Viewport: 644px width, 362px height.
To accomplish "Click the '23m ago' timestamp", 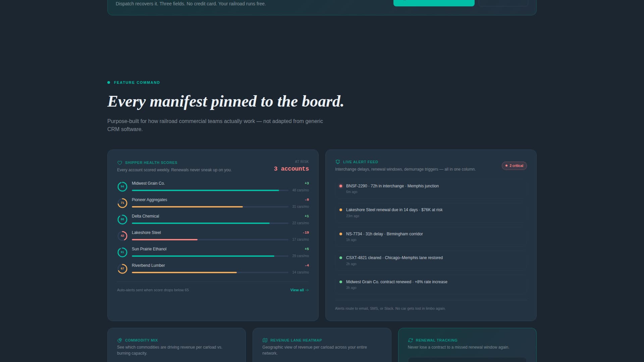I will tap(353, 216).
